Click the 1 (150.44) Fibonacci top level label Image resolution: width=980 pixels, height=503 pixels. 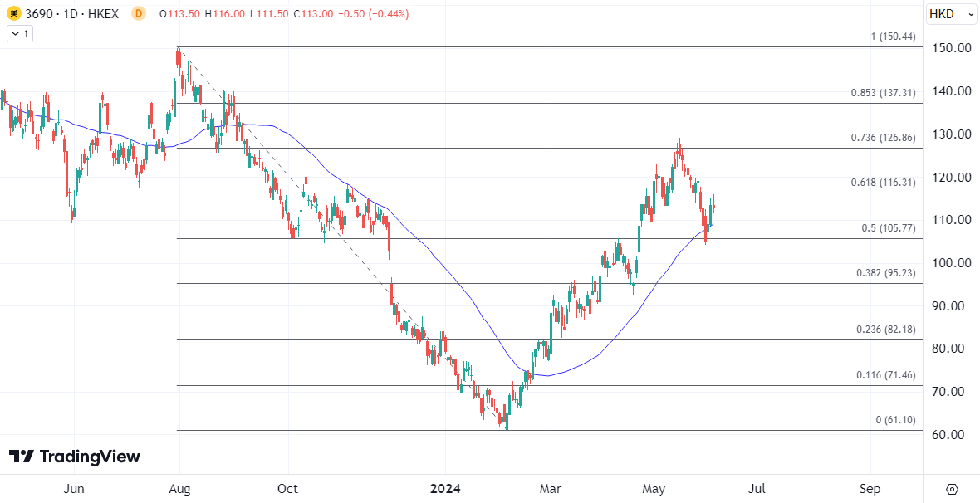(893, 37)
